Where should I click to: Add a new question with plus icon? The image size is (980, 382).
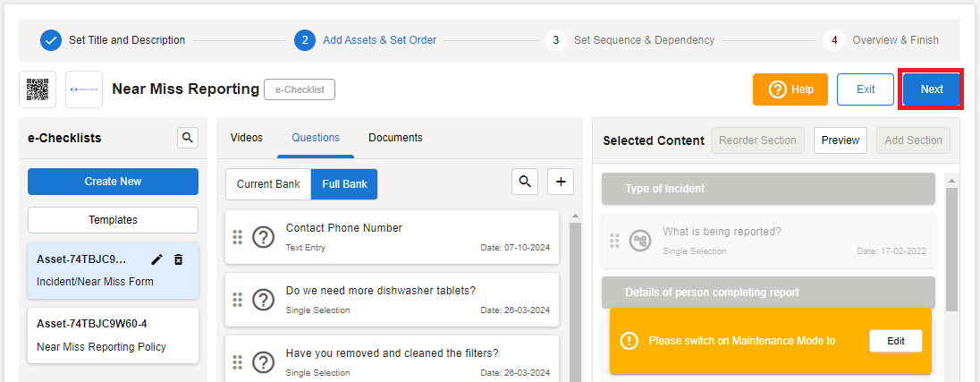(x=561, y=182)
